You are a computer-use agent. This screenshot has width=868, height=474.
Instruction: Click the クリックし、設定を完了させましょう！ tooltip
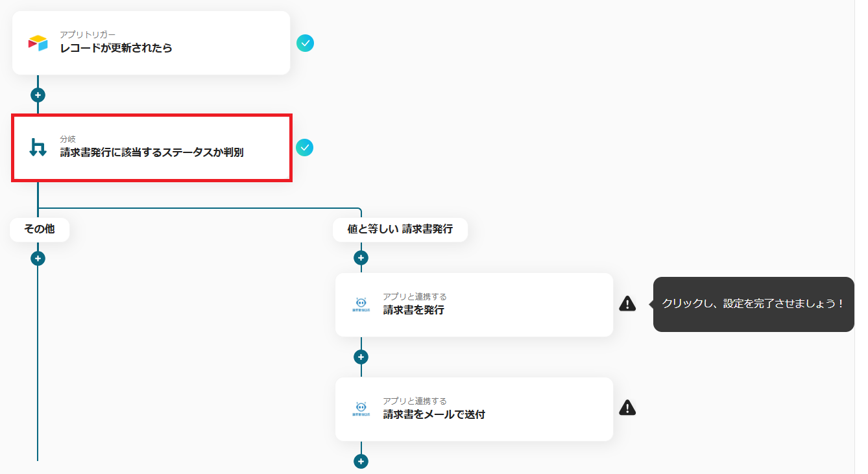click(x=754, y=304)
